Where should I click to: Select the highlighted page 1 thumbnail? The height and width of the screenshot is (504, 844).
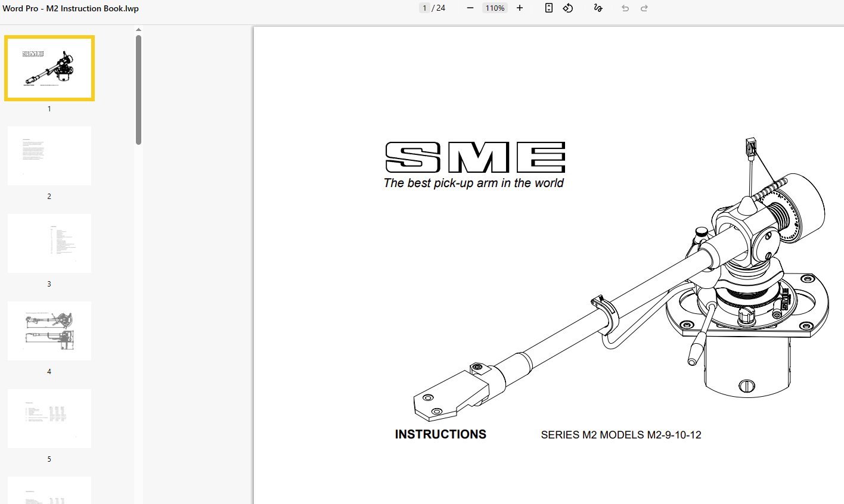coord(49,68)
